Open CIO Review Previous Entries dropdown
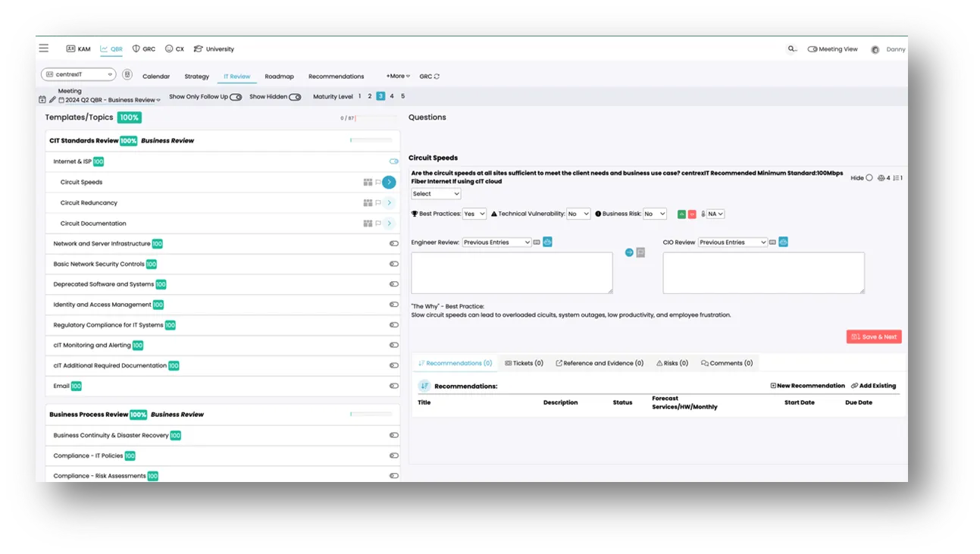The image size is (980, 554). pyautogui.click(x=733, y=243)
